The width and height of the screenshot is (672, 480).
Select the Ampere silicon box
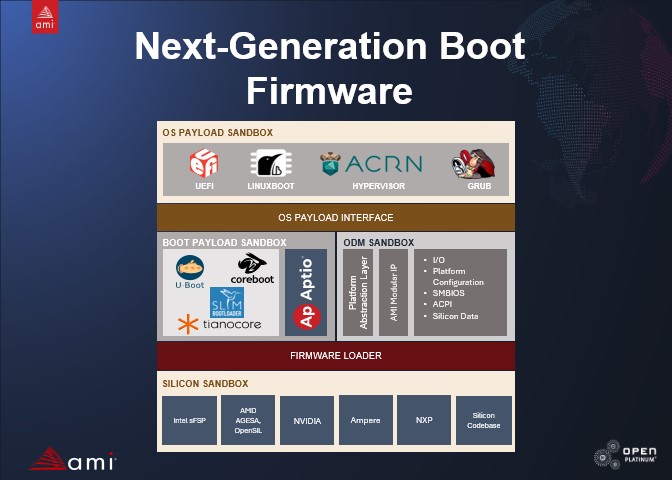coord(366,420)
